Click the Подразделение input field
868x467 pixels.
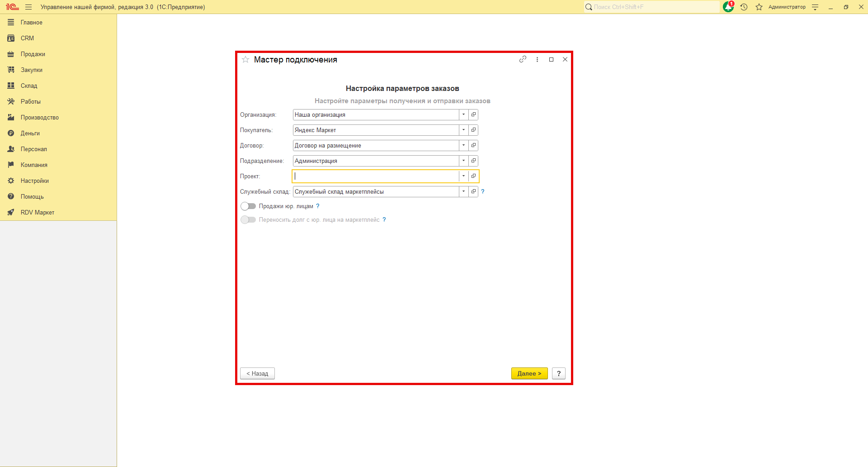[x=376, y=161]
